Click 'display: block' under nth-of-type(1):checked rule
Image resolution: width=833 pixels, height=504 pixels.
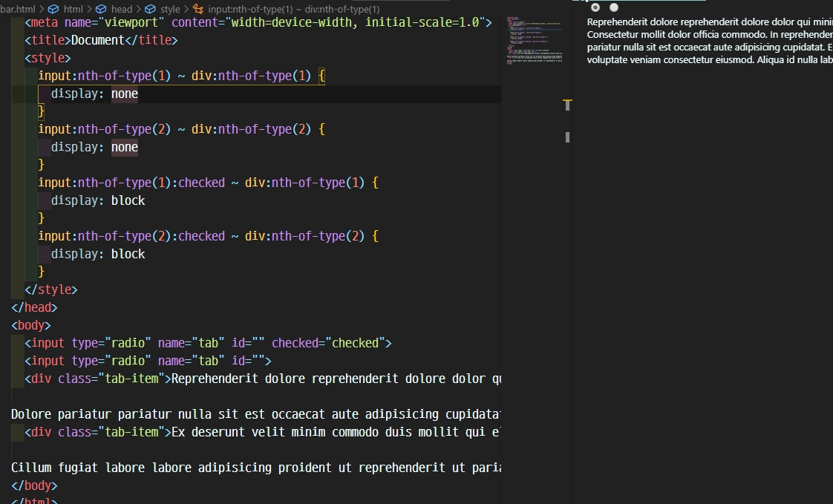tap(98, 200)
